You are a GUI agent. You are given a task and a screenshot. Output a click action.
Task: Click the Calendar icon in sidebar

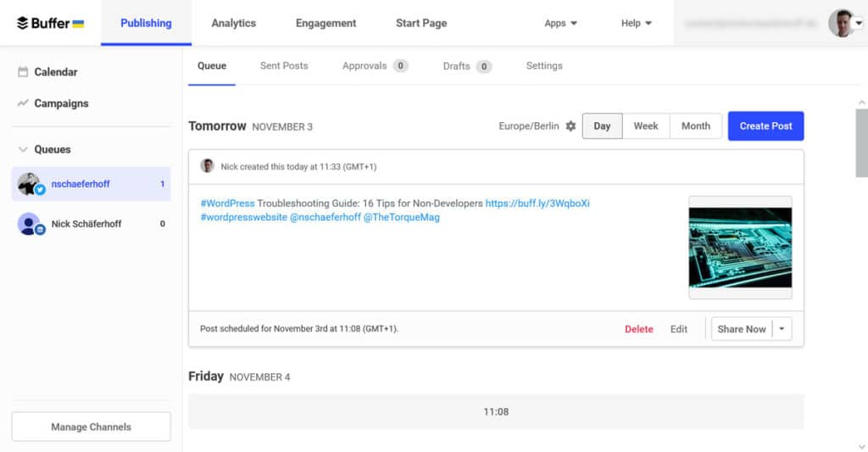point(23,72)
